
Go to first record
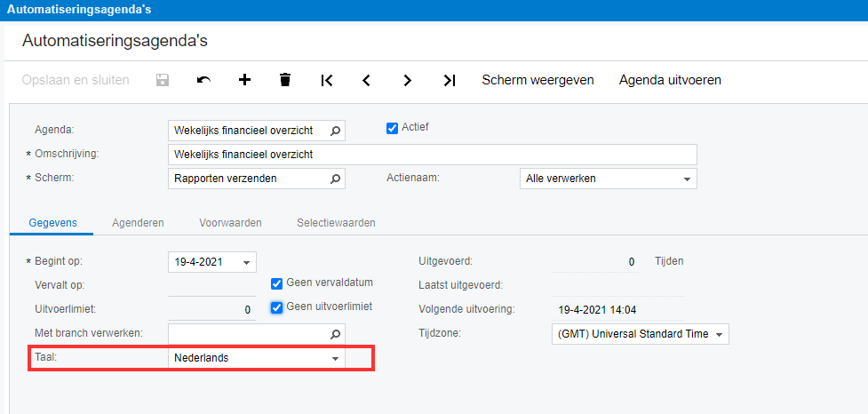coord(326,80)
